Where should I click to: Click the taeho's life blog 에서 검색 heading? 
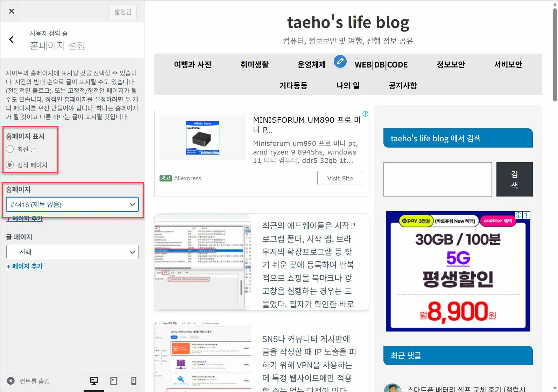pos(458,138)
